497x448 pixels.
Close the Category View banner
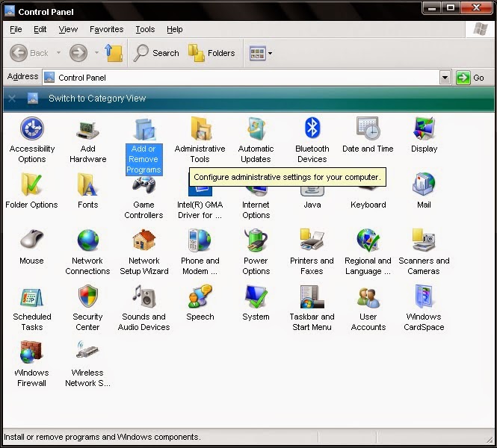pyautogui.click(x=12, y=99)
